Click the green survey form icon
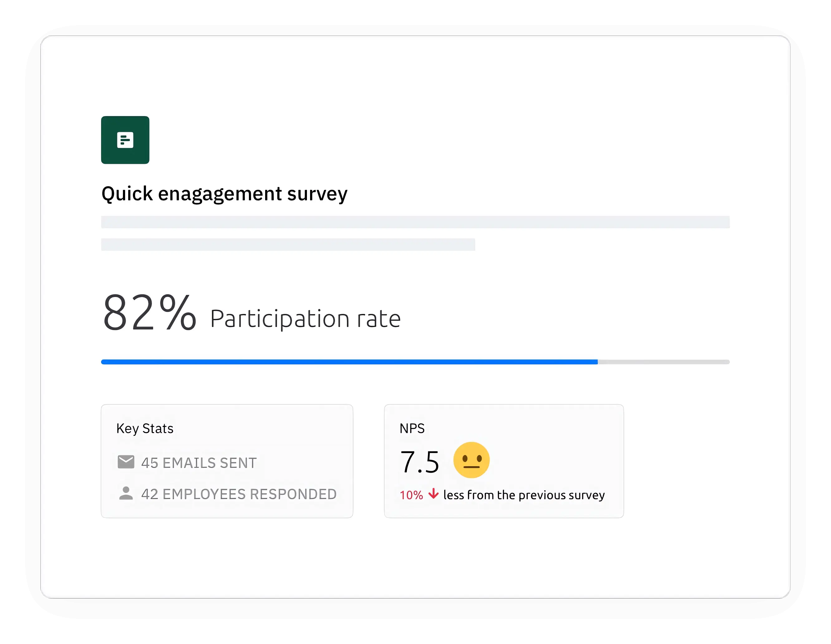 125,140
